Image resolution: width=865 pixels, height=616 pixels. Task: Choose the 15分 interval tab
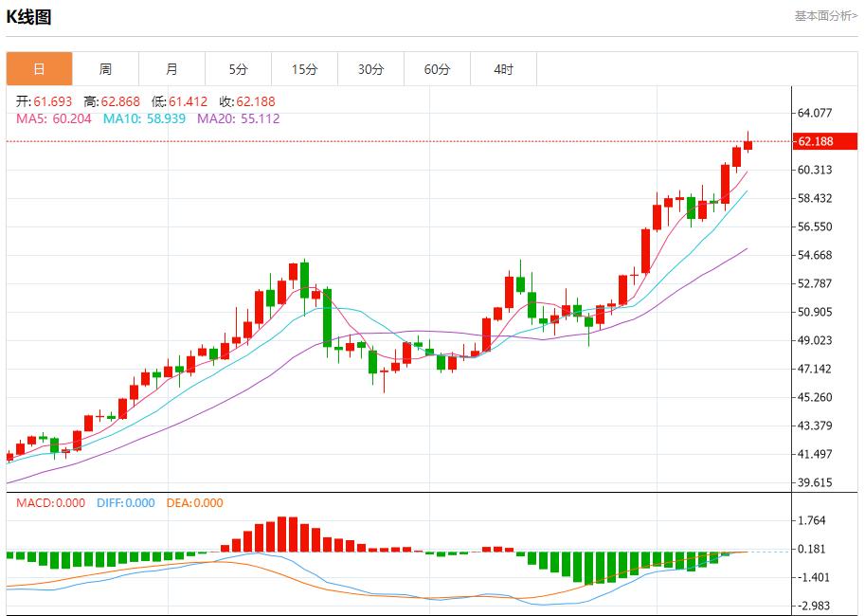point(304,69)
